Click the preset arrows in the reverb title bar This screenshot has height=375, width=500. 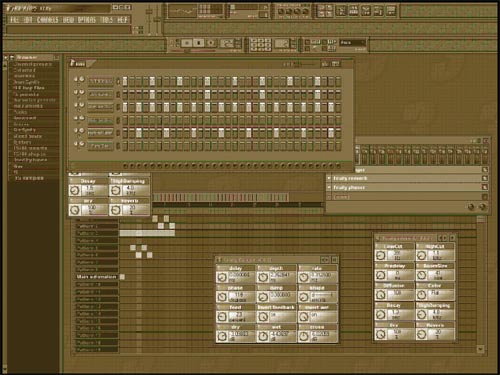(x=443, y=238)
